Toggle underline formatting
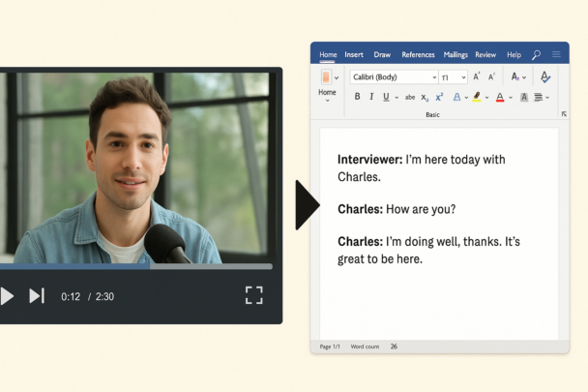Viewport: 588px width, 392px height. point(385,97)
